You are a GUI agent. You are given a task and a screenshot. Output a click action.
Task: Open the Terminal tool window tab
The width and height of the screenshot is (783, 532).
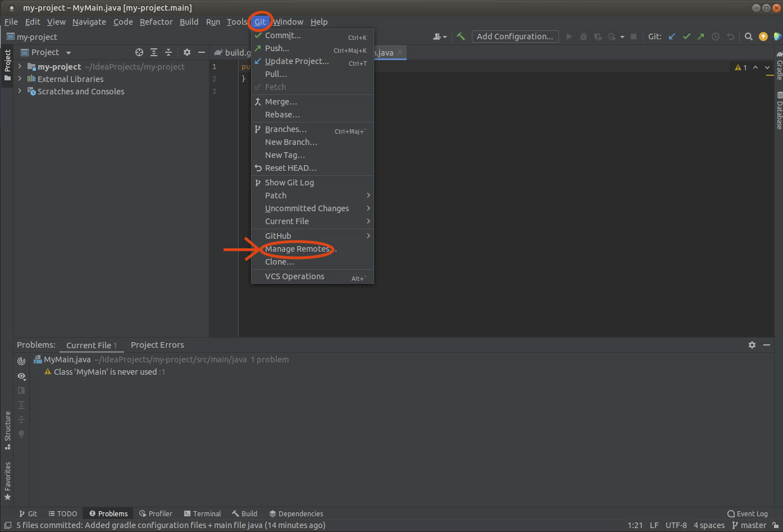[x=203, y=513]
